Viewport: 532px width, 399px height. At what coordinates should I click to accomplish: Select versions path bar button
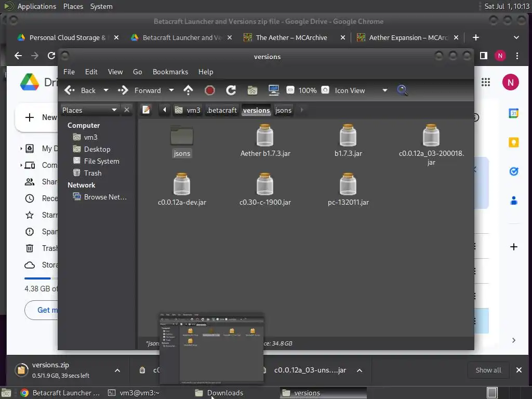pyautogui.click(x=257, y=110)
